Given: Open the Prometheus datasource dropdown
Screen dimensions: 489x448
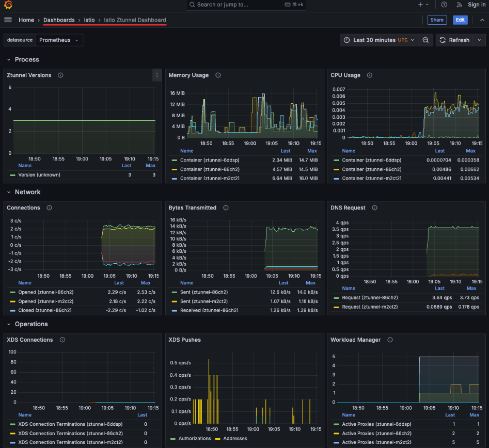Looking at the screenshot, I should tap(59, 40).
